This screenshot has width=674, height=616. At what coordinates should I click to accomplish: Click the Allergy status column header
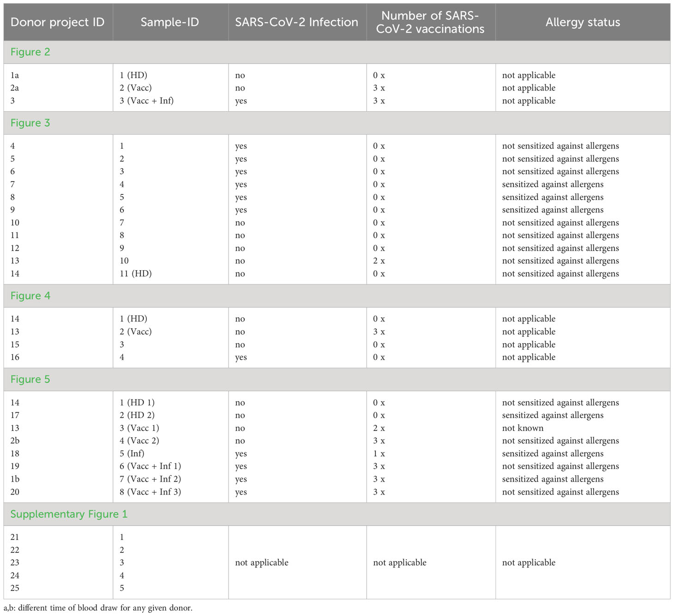click(583, 22)
